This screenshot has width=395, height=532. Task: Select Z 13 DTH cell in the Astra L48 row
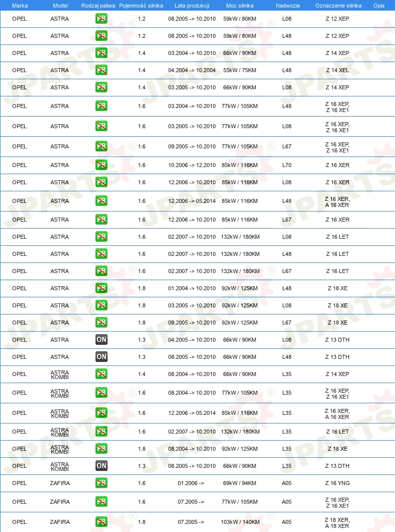tap(337, 356)
